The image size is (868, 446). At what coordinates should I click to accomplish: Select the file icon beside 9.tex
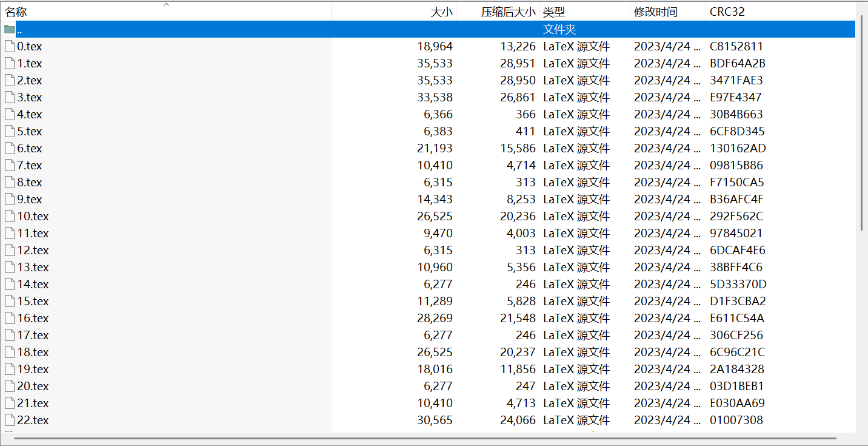tap(10, 199)
